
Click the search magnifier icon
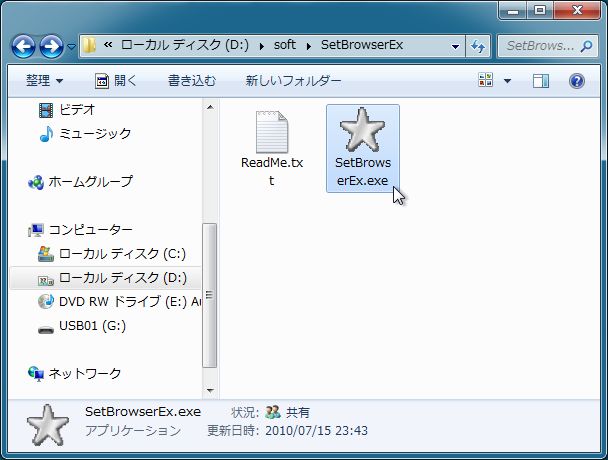[586, 46]
